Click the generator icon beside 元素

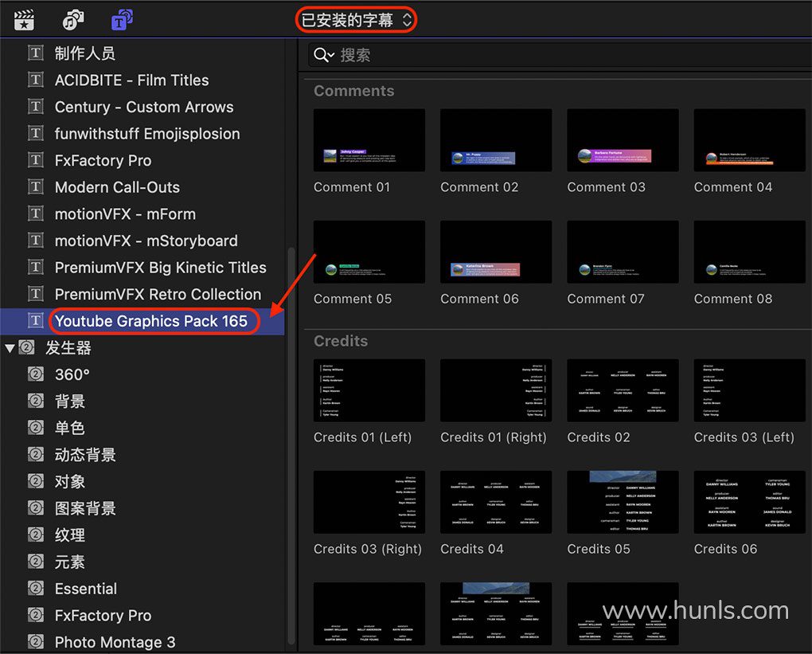pos(35,562)
